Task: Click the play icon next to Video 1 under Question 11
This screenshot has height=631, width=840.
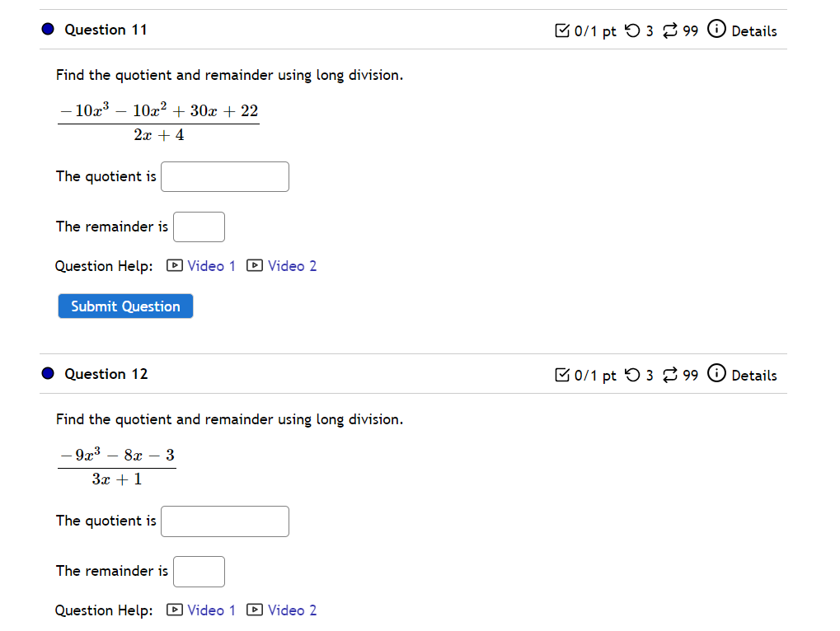Action: (x=174, y=265)
